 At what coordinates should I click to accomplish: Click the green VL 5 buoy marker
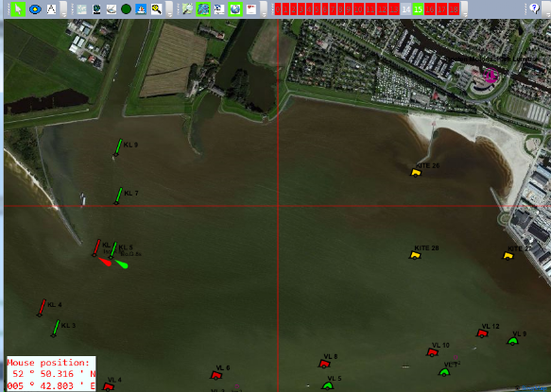(328, 385)
